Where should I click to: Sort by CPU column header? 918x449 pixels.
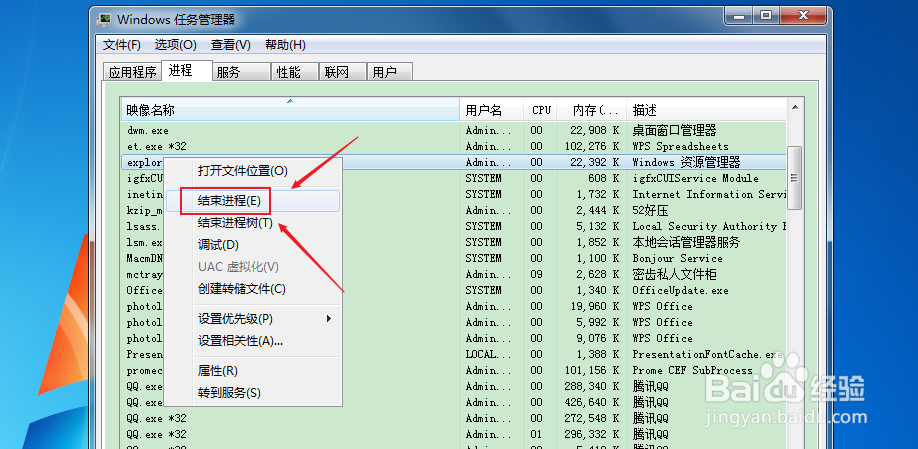point(540,109)
